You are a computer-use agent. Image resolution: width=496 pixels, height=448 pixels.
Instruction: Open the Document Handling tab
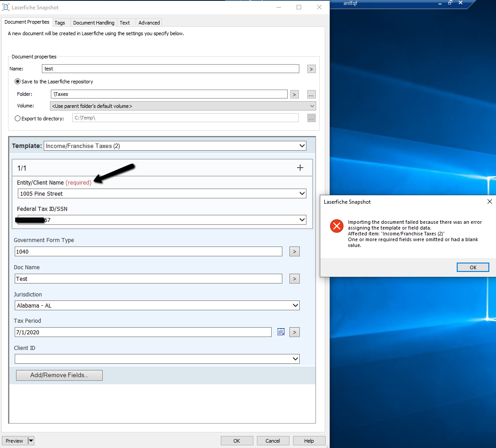[x=94, y=23]
